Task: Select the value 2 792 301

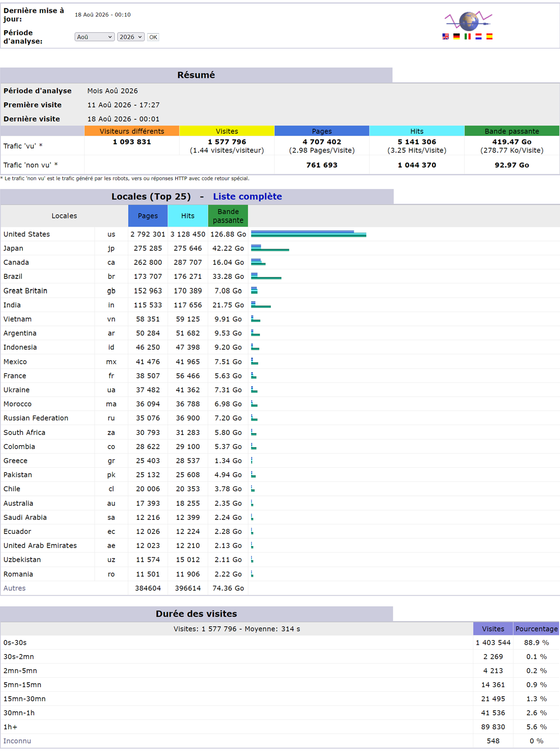Action: [148, 234]
